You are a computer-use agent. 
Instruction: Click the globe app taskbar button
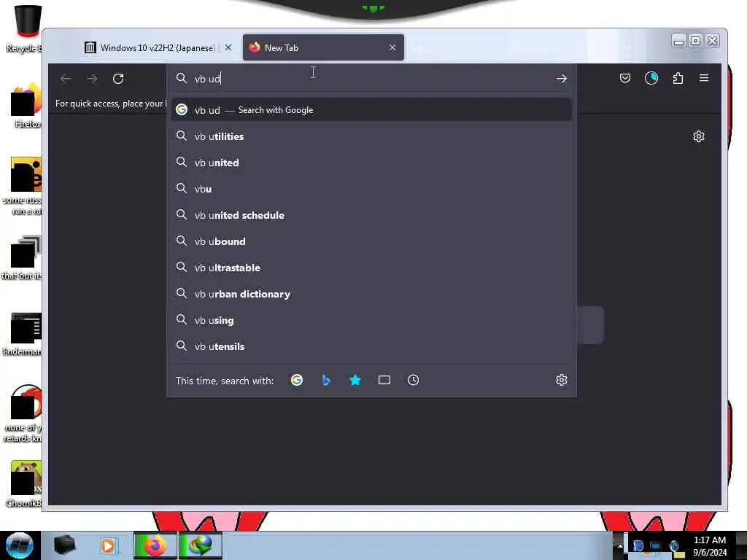click(x=201, y=545)
